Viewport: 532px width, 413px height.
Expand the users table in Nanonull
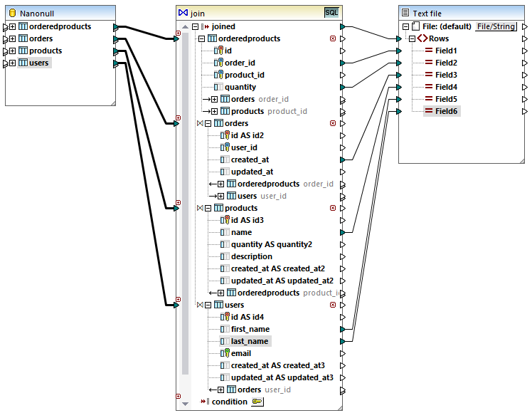[13, 63]
